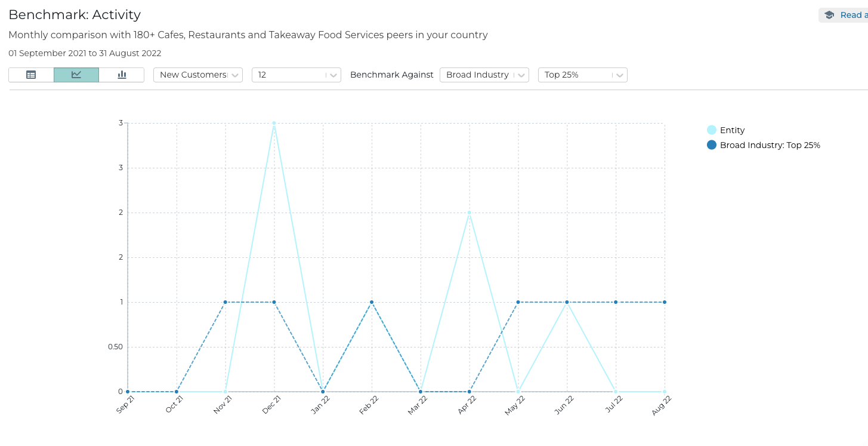Viewport: 868px width, 446px height.
Task: Toggle the highlighted line chart view
Action: (x=76, y=75)
